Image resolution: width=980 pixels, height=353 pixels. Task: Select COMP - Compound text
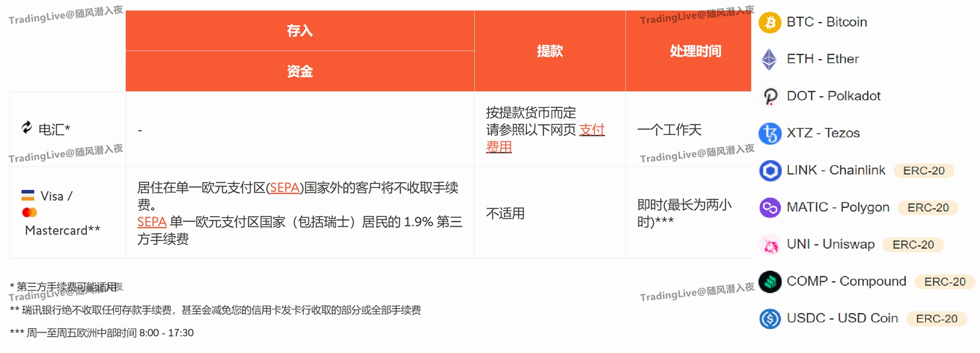click(x=846, y=281)
